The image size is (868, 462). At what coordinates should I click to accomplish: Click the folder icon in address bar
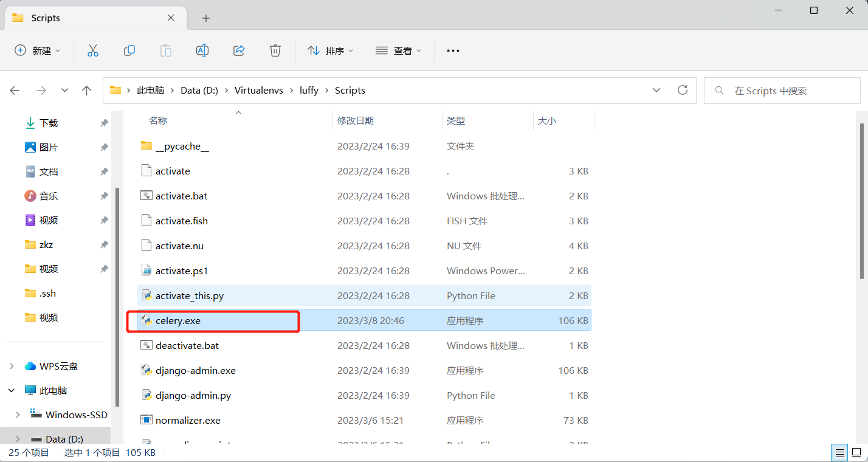pyautogui.click(x=115, y=90)
